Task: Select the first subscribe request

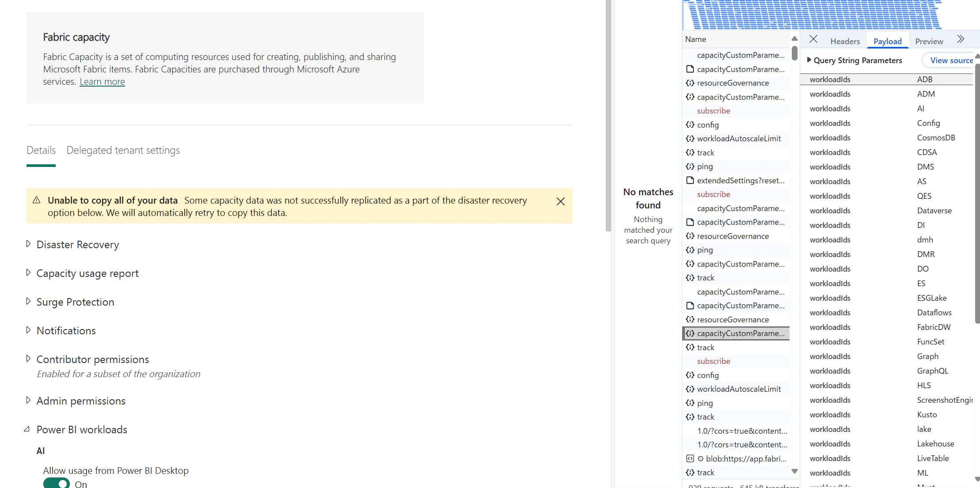Action: (736, 111)
